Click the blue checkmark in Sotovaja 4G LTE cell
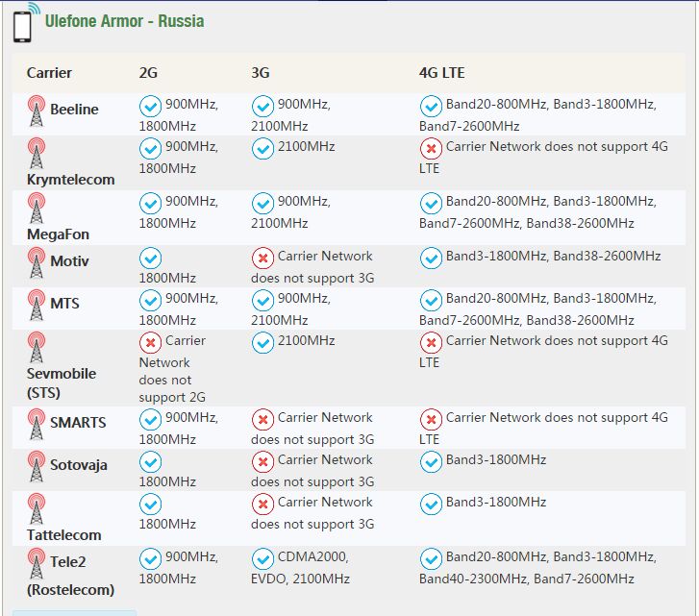The image size is (699, 616). point(431,462)
